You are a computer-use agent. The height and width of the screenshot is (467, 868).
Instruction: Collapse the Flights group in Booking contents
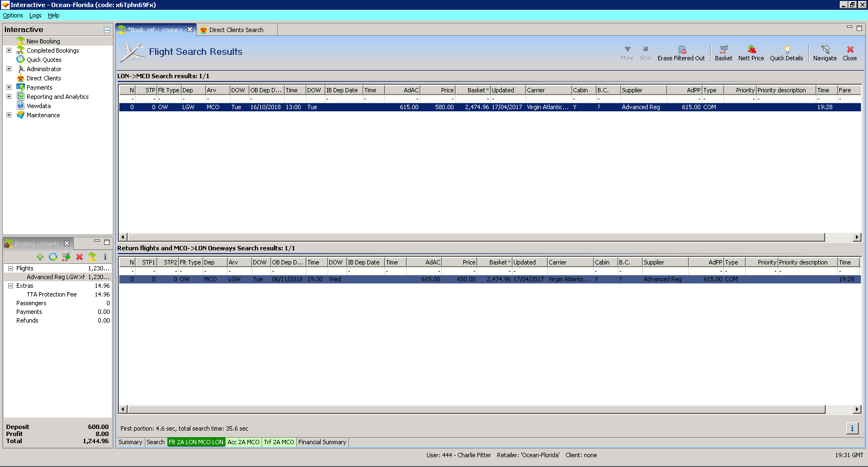(x=10, y=268)
